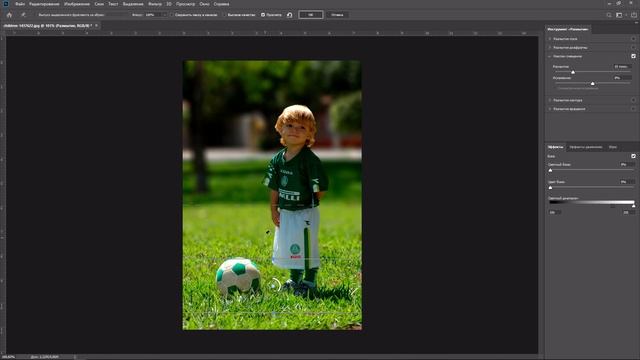Open the 'Фокус' percentage dropdown
Image resolution: width=640 pixels, height=360 pixels.
pyautogui.click(x=165, y=15)
